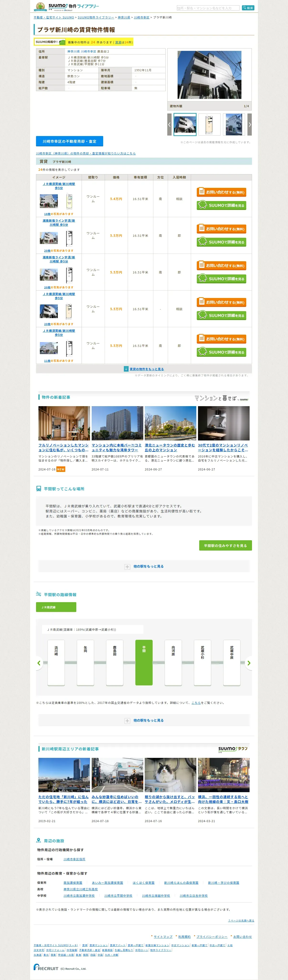Image resolution: width=288 pixels, height=980 pixels.
Task: Select highlighted 平間 station on line map
Action: 144,663
